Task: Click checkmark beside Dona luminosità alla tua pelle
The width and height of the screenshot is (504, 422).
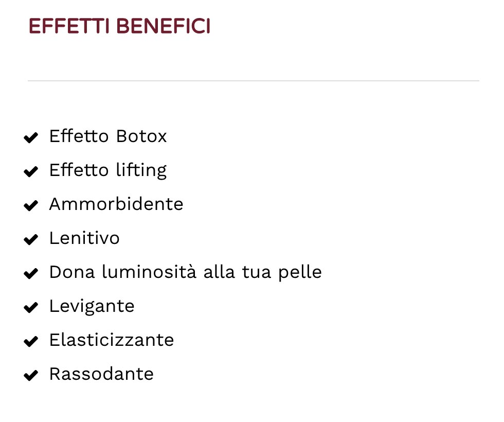Action: coord(31,273)
